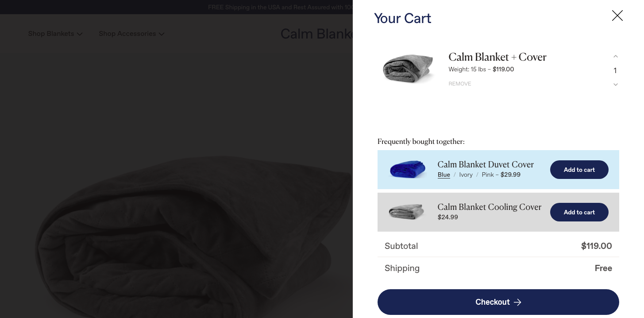Select the Pink duvet cover color
Image resolution: width=644 pixels, height=318 pixels.
[487, 175]
